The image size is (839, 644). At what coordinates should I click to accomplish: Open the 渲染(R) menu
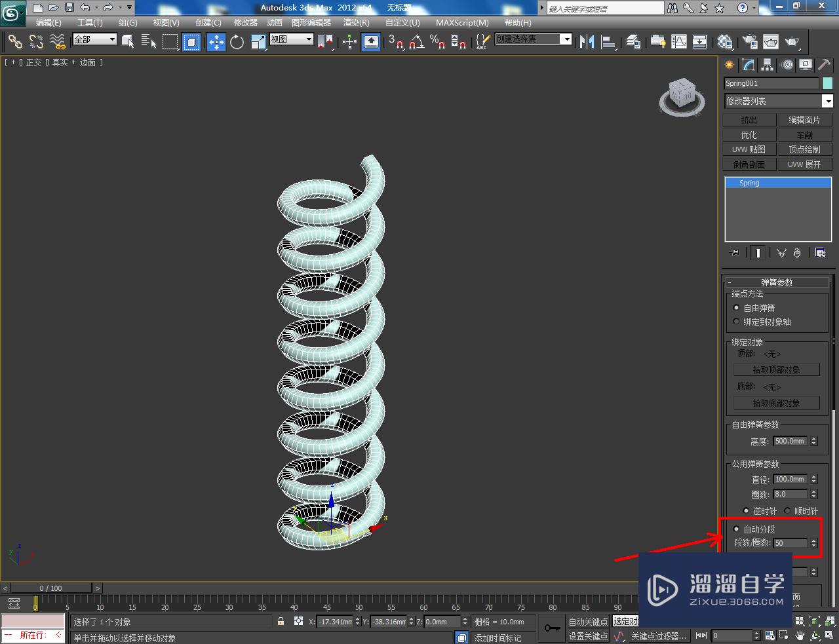coord(357,22)
